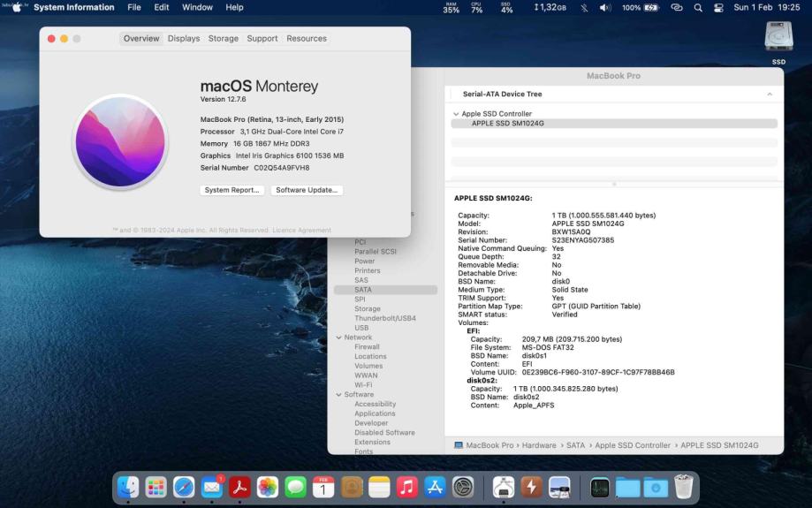Switch to the Storage tab
Screen dimensions: 812x508
[224, 39]
